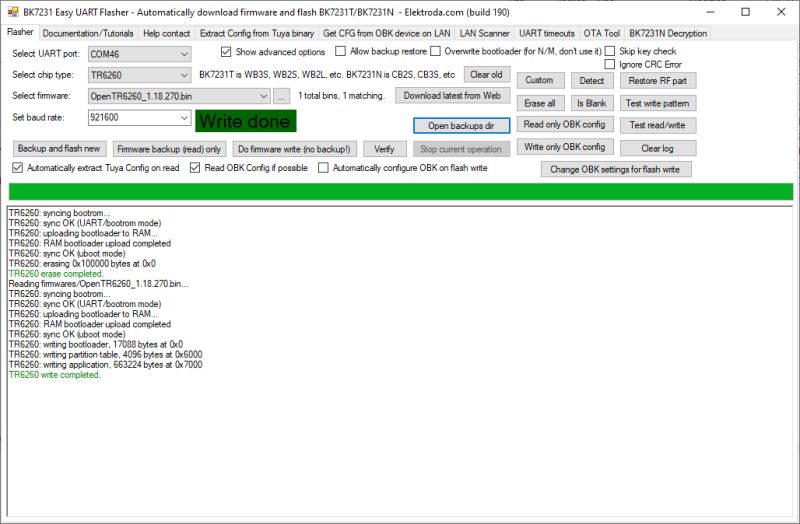The width and height of the screenshot is (800, 524).
Task: Click the 'writing partition table, 4096 bytes' log line
Action: 106,355
